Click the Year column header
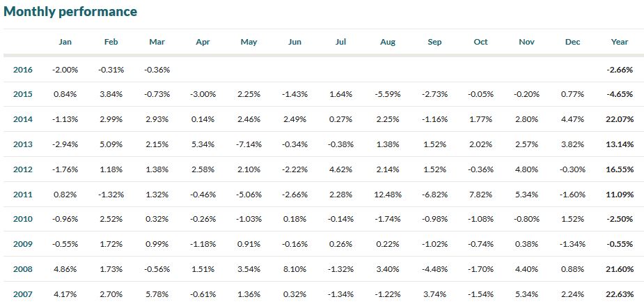Screen dimensions: 644x304 (620, 42)
